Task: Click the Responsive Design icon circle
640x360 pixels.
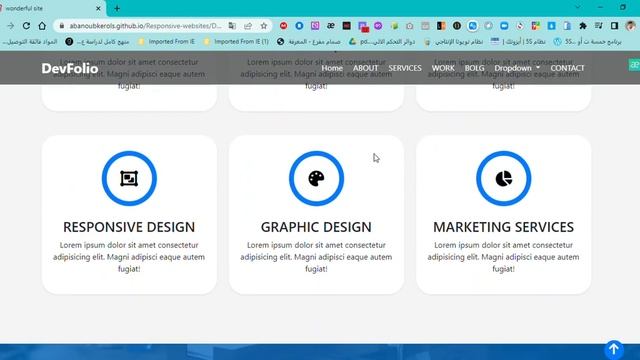Action: [129, 178]
